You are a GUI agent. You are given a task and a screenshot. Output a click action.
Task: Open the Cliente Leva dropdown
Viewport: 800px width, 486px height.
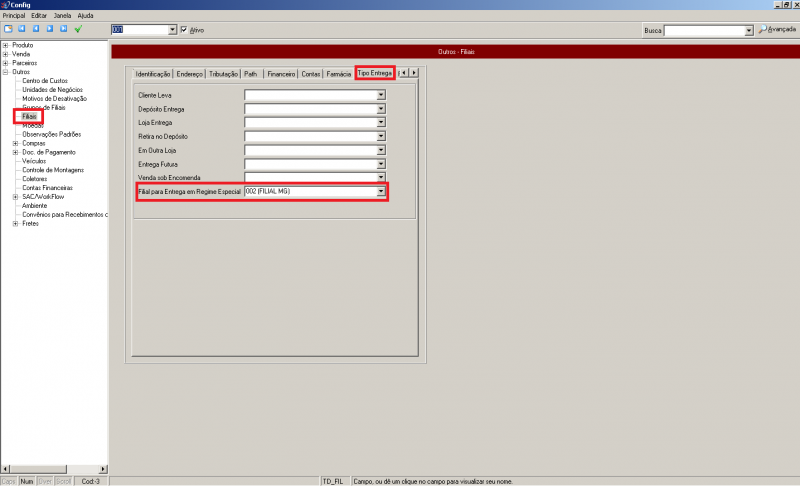click(381, 95)
